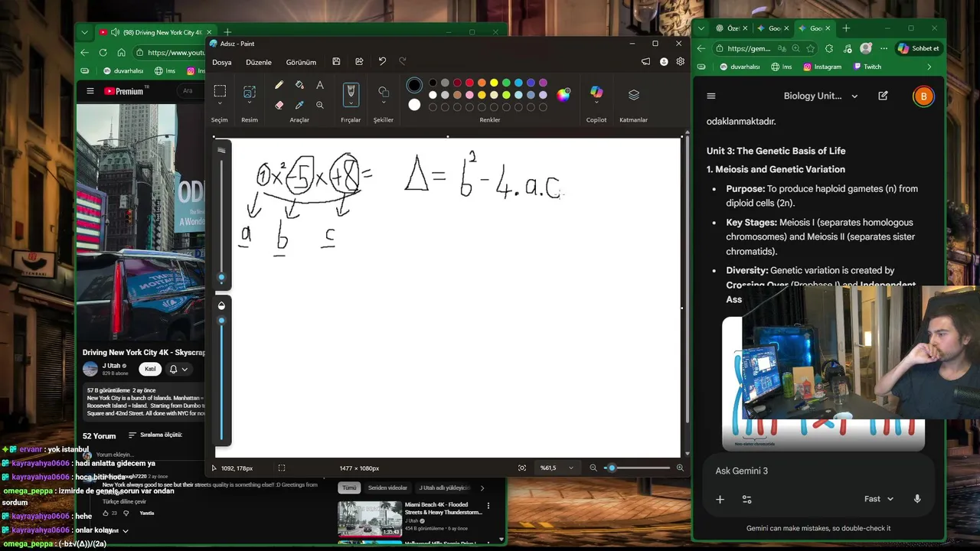This screenshot has height=551, width=980.
Task: Pick the yellow color swatch in Paint
Action: (x=494, y=83)
